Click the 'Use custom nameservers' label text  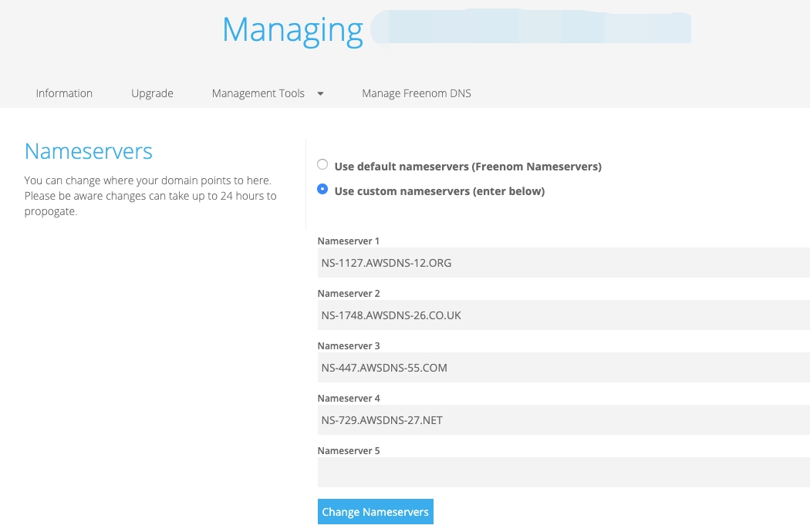(x=439, y=191)
